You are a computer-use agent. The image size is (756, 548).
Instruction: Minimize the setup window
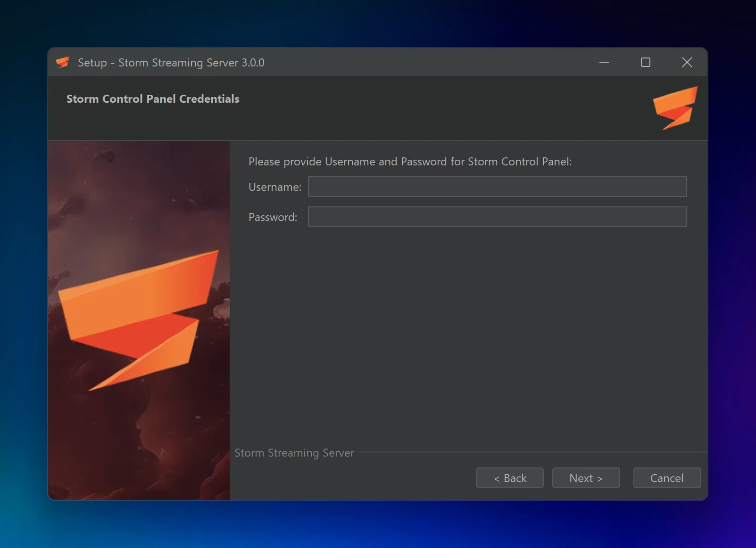pyautogui.click(x=605, y=62)
